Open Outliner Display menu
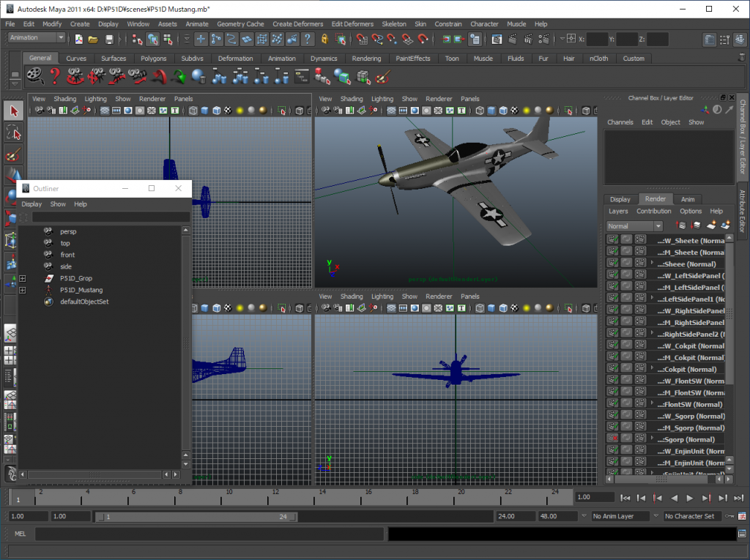The width and height of the screenshot is (750, 560). point(31,204)
